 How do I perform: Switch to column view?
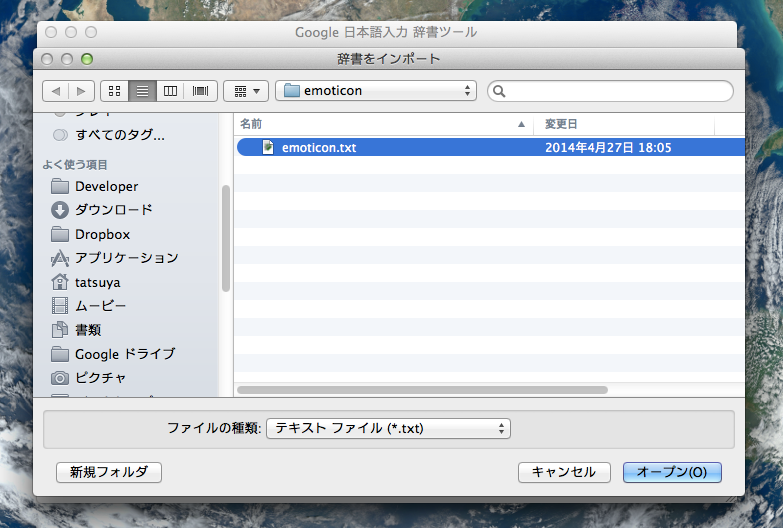[x=170, y=91]
